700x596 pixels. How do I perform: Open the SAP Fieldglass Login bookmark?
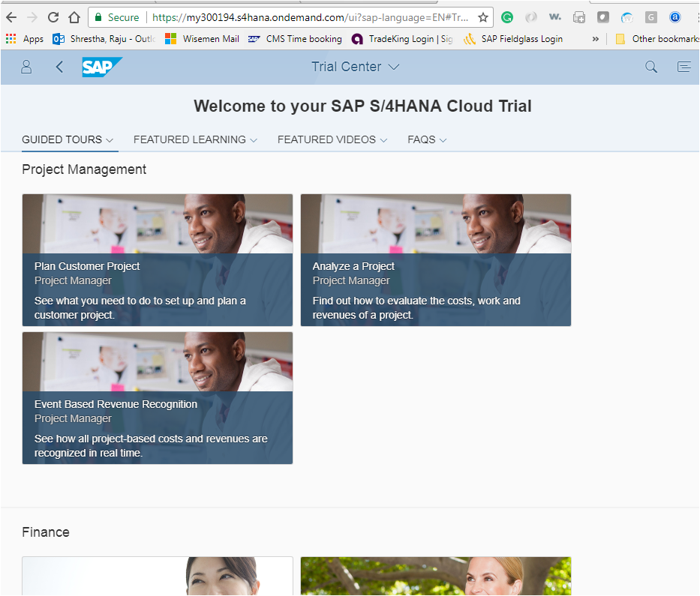click(x=513, y=39)
